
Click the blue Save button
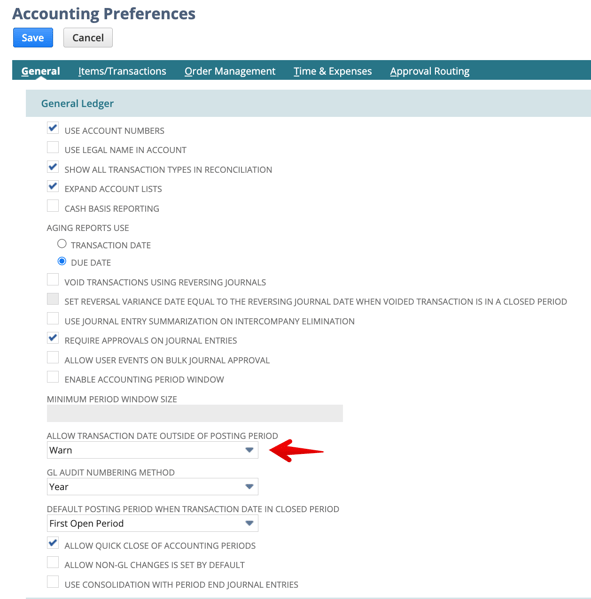pyautogui.click(x=33, y=37)
